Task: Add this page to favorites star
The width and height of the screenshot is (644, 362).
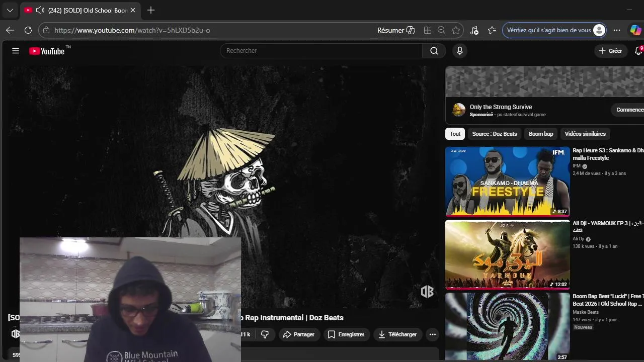Action: coord(456,30)
